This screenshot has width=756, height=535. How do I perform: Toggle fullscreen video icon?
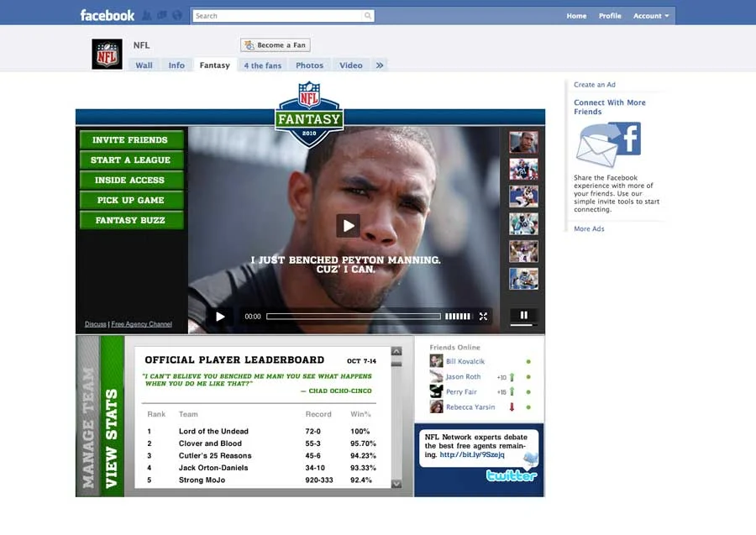483,316
